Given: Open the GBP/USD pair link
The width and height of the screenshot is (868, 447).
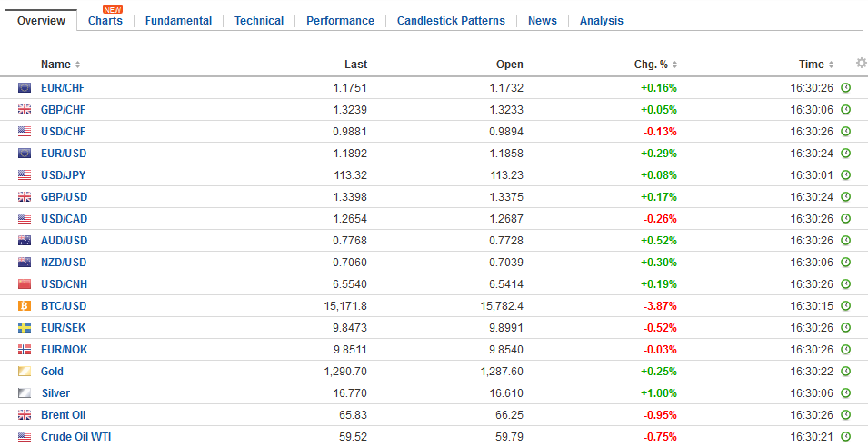Looking at the screenshot, I should point(63,197).
